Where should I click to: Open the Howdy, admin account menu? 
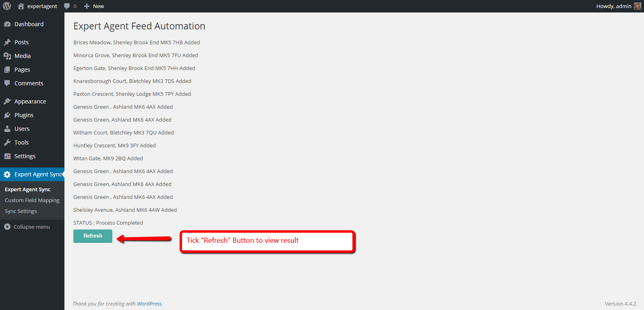(x=613, y=6)
